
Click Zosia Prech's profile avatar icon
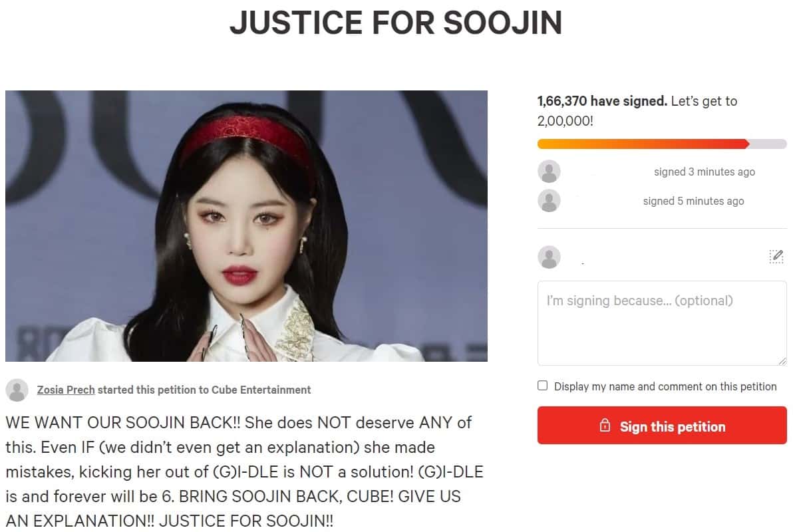pos(17,390)
